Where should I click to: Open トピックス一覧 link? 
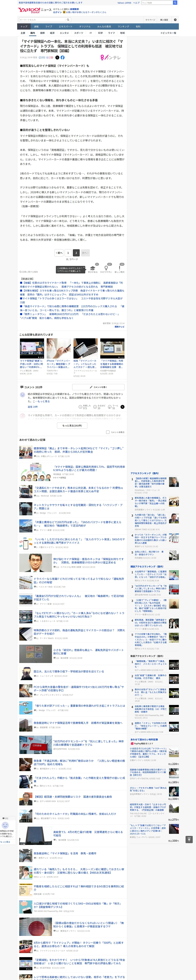[x=168, y=33]
